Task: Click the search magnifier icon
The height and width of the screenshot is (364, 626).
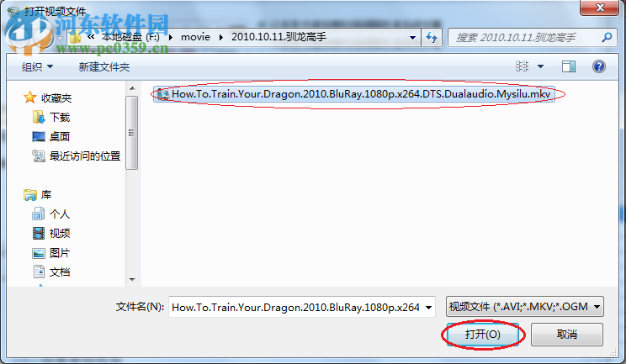Action: click(x=607, y=38)
